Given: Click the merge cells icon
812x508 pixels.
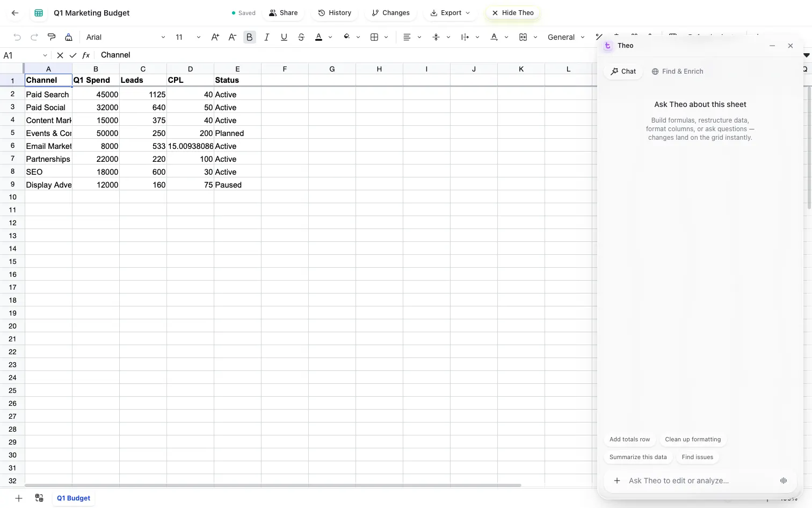Looking at the screenshot, I should point(523,37).
